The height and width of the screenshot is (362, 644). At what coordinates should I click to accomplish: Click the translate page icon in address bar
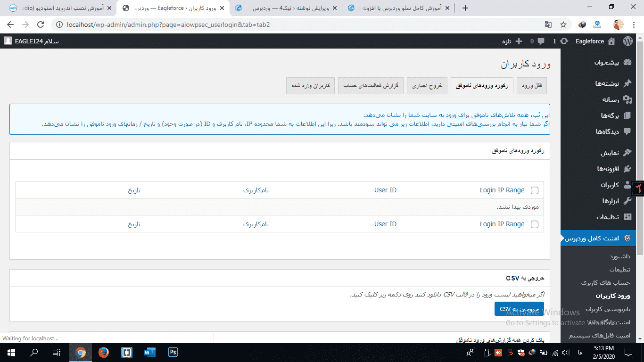point(548,25)
